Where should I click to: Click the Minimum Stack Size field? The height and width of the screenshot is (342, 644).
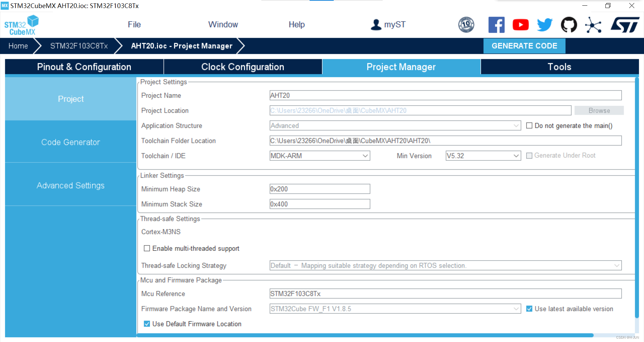point(320,204)
